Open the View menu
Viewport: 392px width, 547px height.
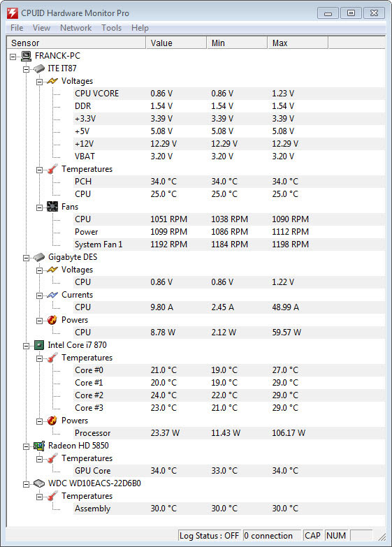coord(41,28)
